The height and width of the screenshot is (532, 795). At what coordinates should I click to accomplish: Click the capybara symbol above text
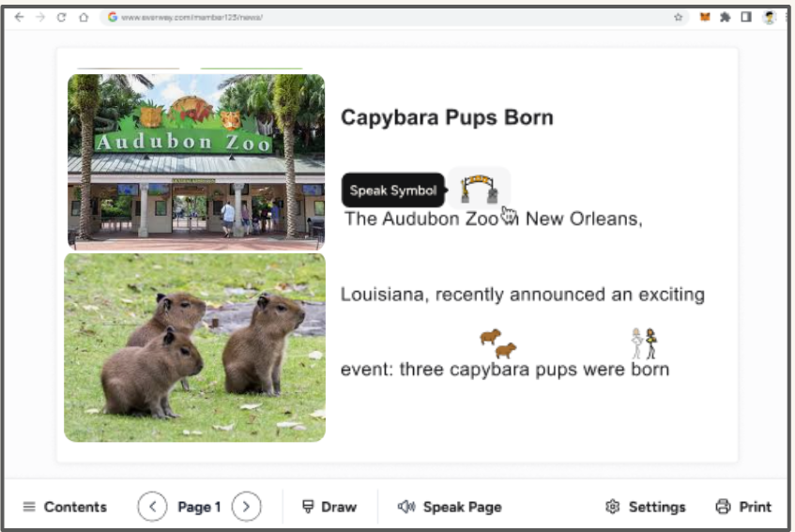[x=497, y=343]
